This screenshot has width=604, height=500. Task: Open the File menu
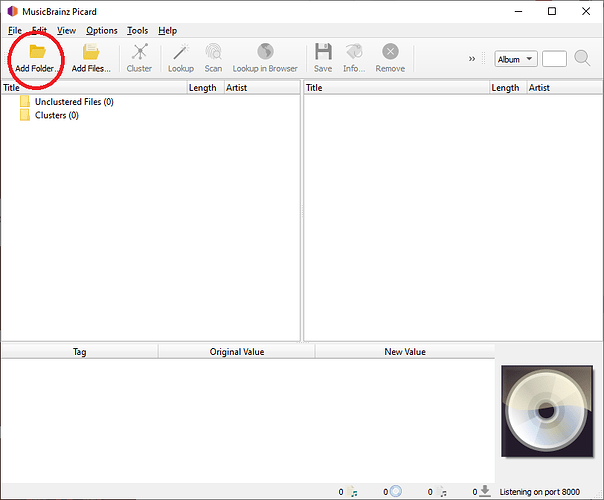coord(15,30)
